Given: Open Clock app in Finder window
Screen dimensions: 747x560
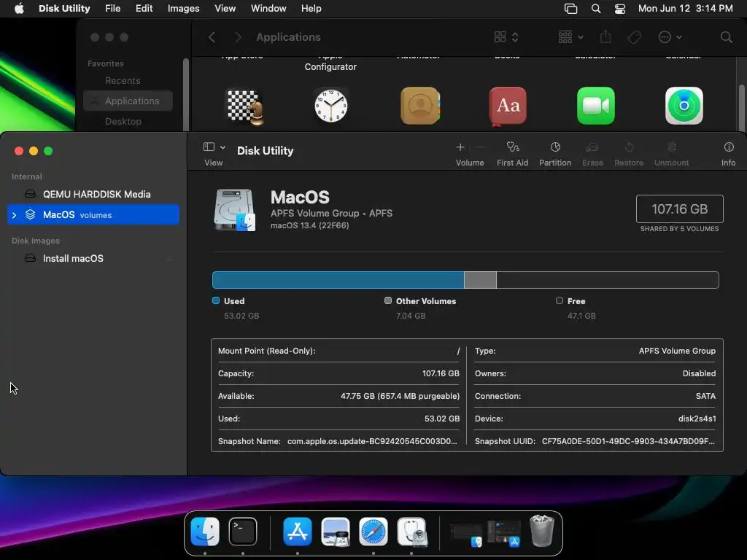Looking at the screenshot, I should (330, 106).
